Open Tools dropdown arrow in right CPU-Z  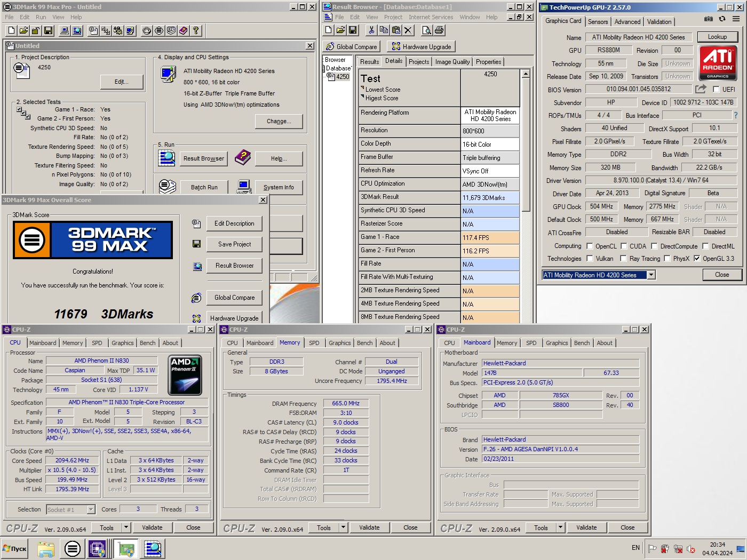[x=560, y=527]
